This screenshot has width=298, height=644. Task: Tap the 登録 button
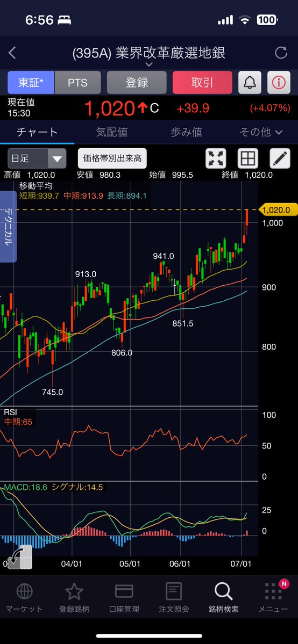click(x=137, y=83)
